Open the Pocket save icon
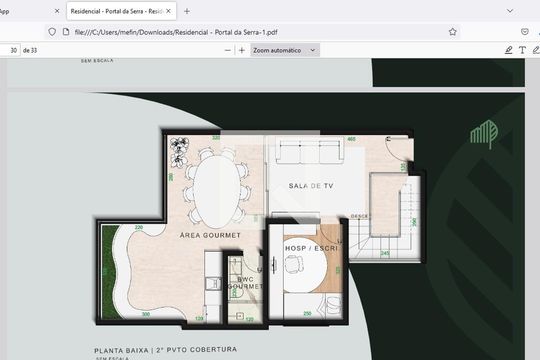Image resolution: width=540 pixels, height=360 pixels. point(525,32)
